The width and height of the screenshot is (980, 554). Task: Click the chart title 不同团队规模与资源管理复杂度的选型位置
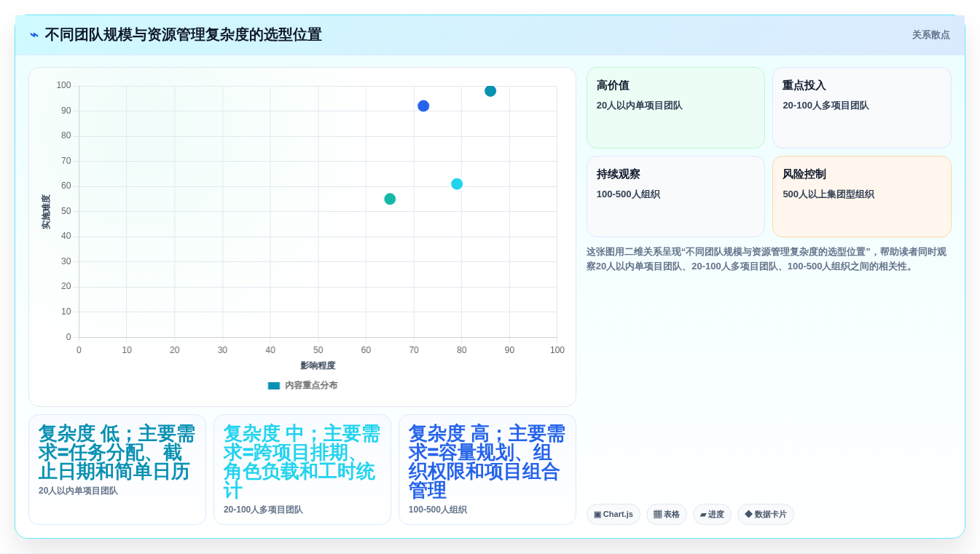click(183, 35)
